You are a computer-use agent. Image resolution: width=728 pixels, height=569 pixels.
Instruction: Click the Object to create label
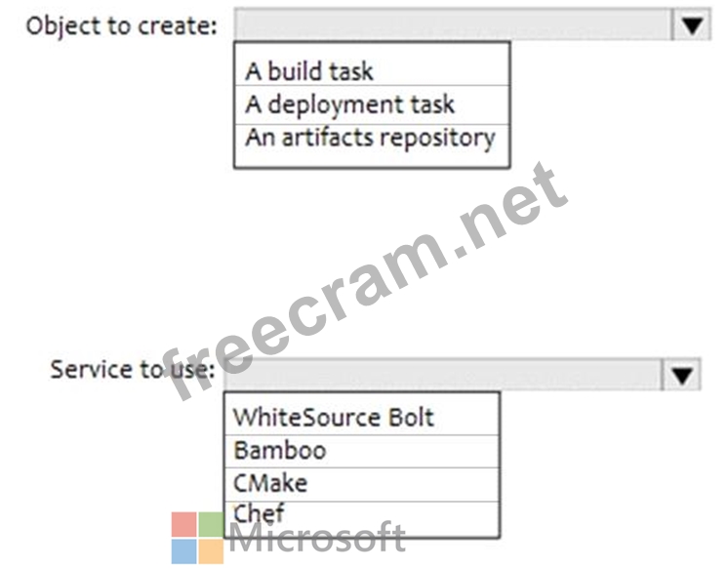(x=121, y=26)
